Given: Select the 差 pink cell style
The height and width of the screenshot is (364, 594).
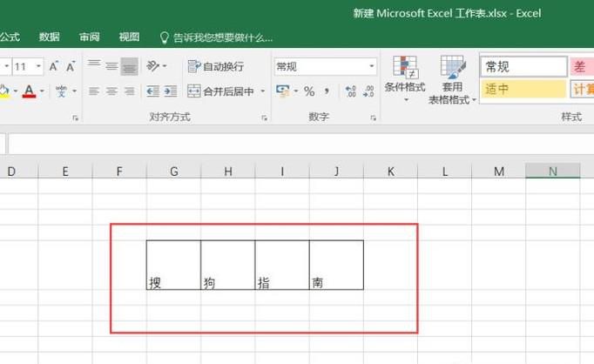Looking at the screenshot, I should pyautogui.click(x=583, y=67).
